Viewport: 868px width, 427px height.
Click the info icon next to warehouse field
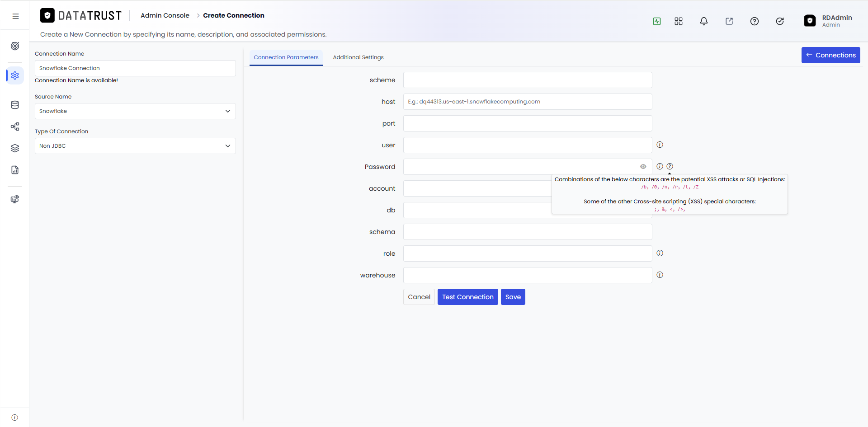click(x=660, y=275)
